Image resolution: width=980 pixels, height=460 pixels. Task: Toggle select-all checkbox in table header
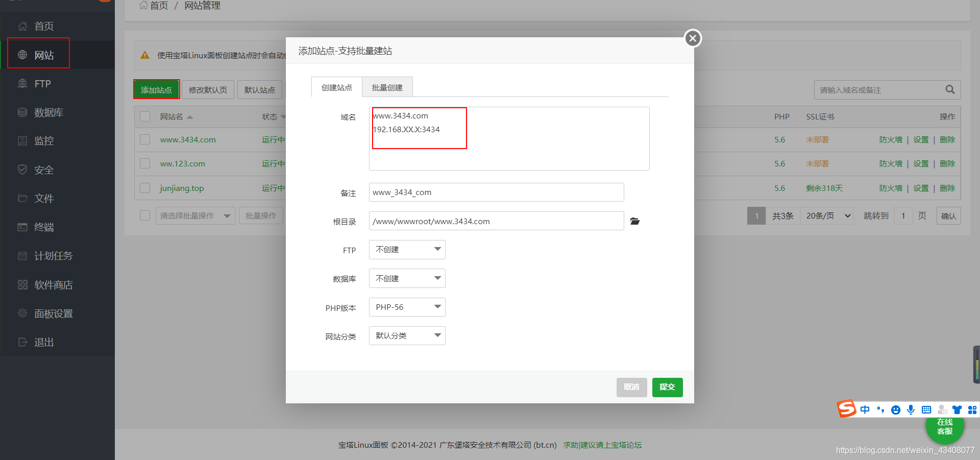[145, 116]
